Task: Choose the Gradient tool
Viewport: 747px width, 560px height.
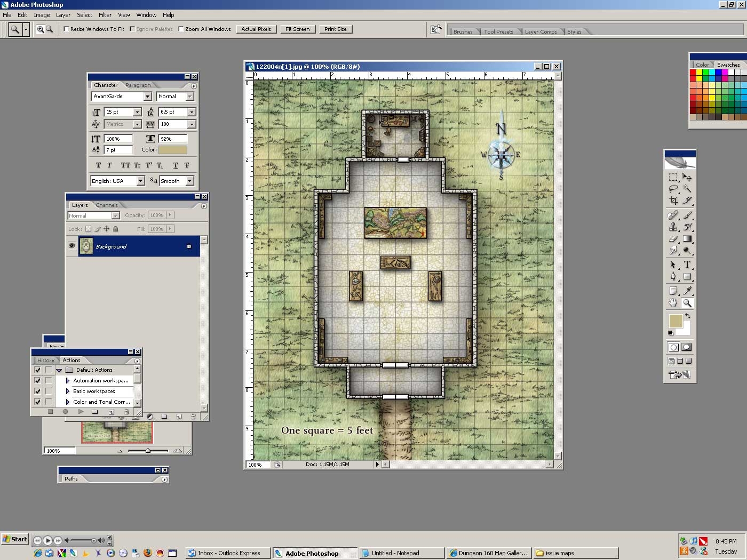Action: (687, 239)
